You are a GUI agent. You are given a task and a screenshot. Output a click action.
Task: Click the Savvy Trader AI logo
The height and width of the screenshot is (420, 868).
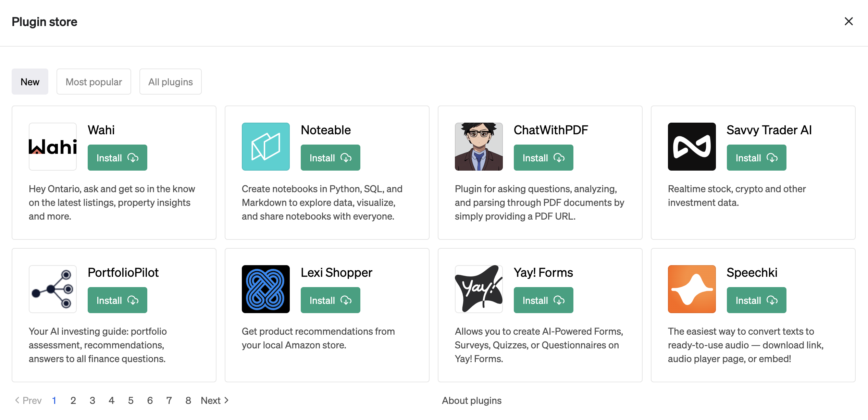tap(692, 147)
